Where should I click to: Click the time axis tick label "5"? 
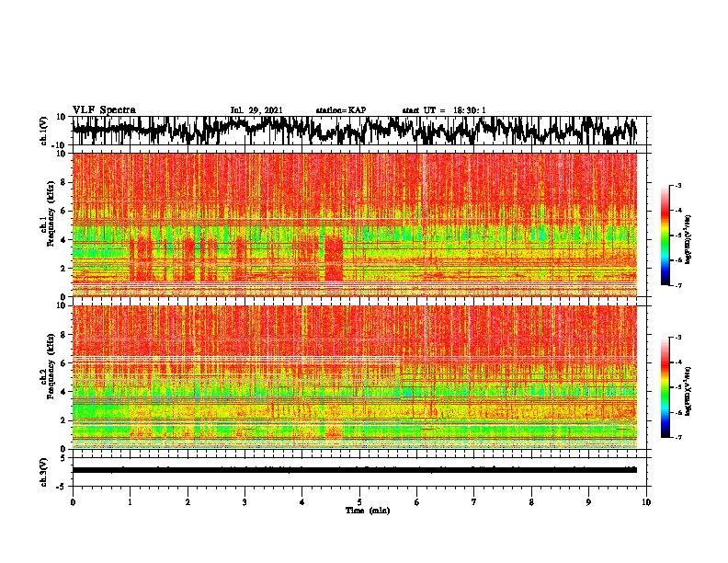[x=359, y=502]
